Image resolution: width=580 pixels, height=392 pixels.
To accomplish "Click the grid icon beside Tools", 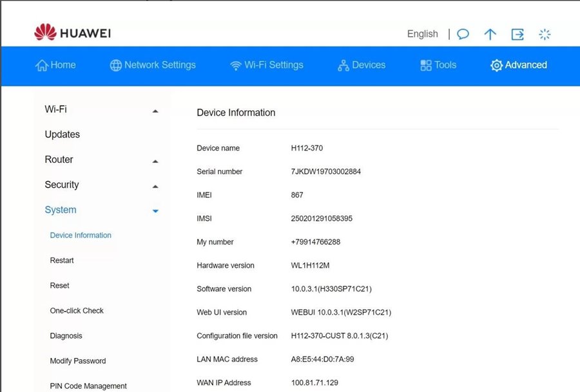I will tap(426, 66).
